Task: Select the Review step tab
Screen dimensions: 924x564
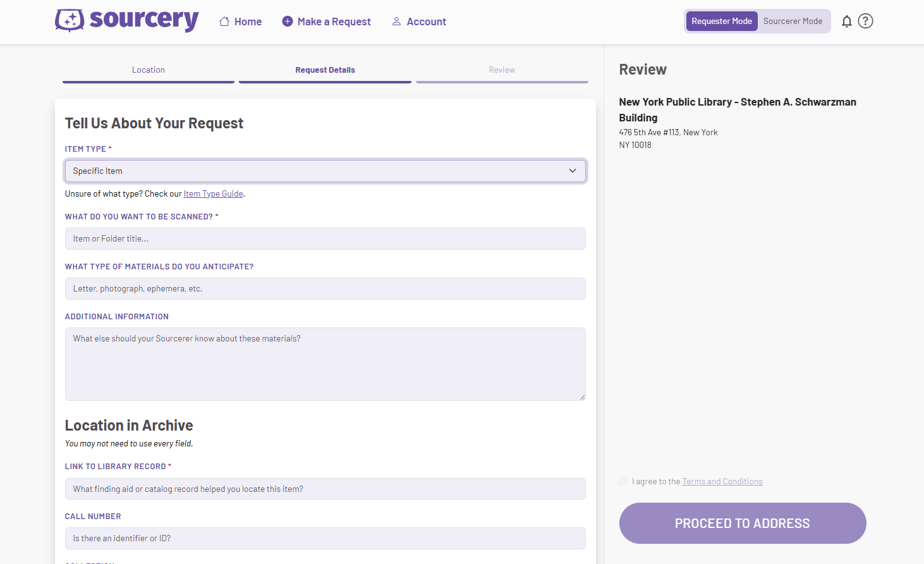Action: point(502,70)
